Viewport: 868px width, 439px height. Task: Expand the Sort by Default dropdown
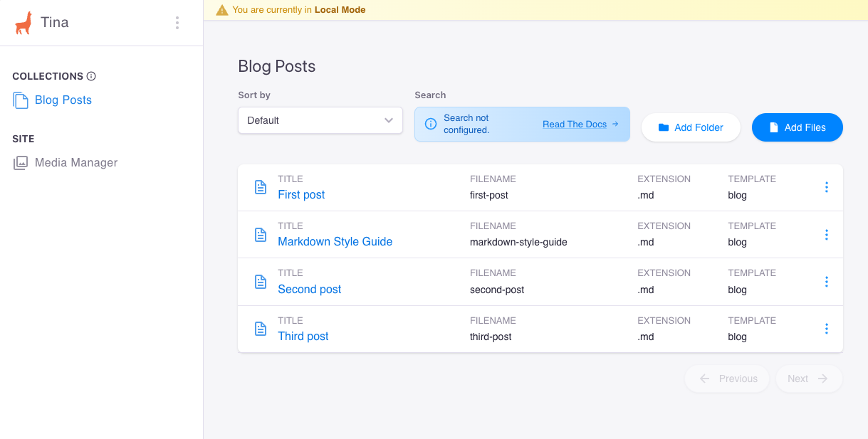[320, 120]
